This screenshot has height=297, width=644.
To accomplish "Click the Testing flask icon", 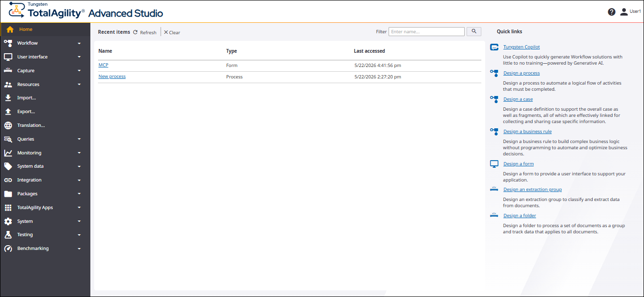I will click(8, 235).
